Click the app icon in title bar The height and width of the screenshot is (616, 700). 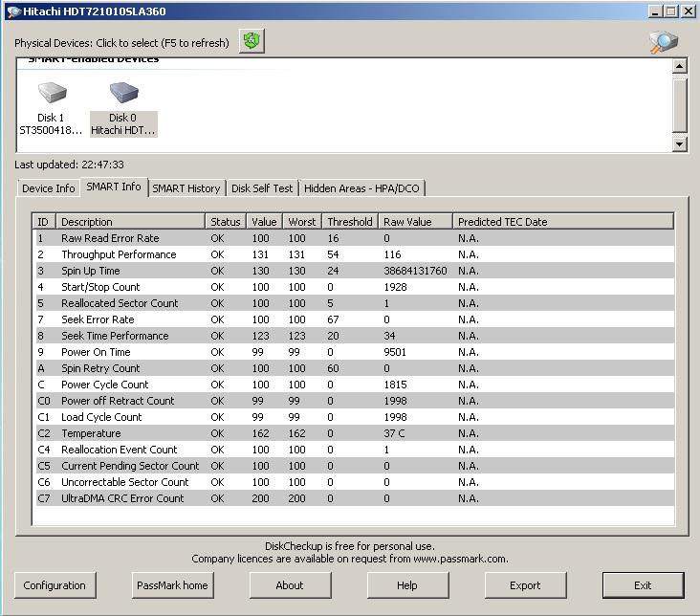coord(13,11)
